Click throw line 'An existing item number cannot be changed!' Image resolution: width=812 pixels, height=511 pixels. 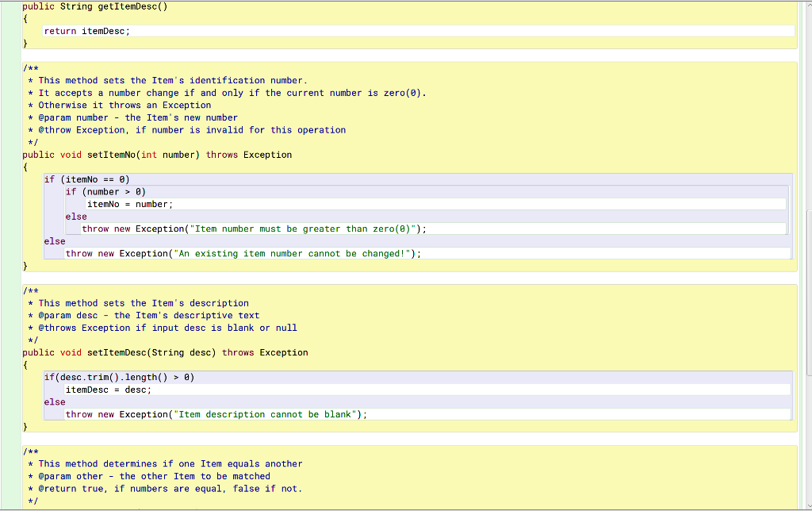[243, 254]
